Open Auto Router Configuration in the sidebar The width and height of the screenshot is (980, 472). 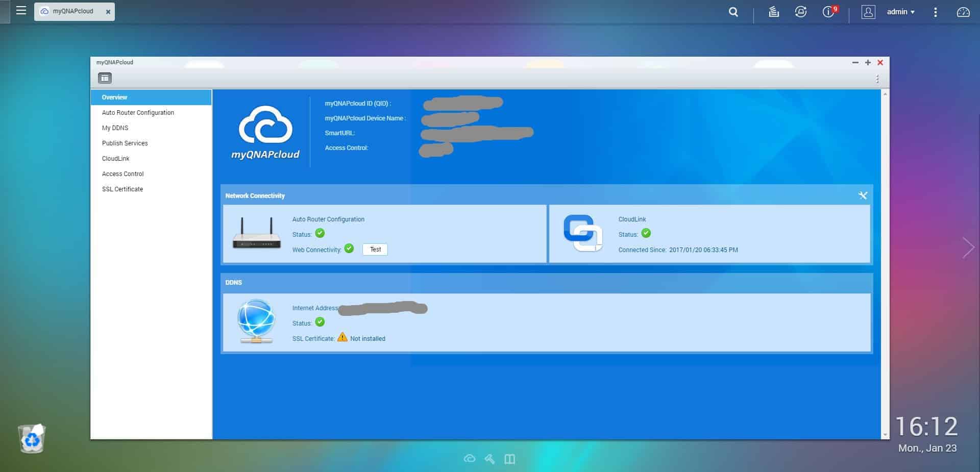(151, 113)
